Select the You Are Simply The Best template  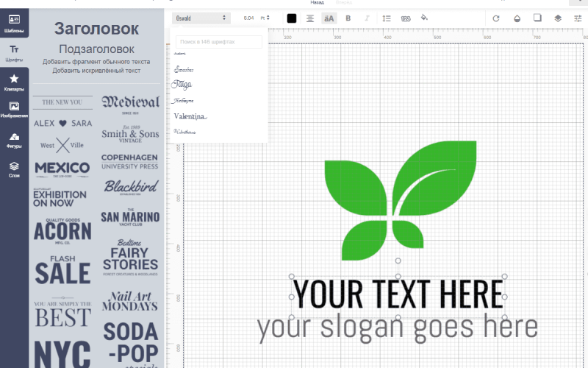click(62, 313)
